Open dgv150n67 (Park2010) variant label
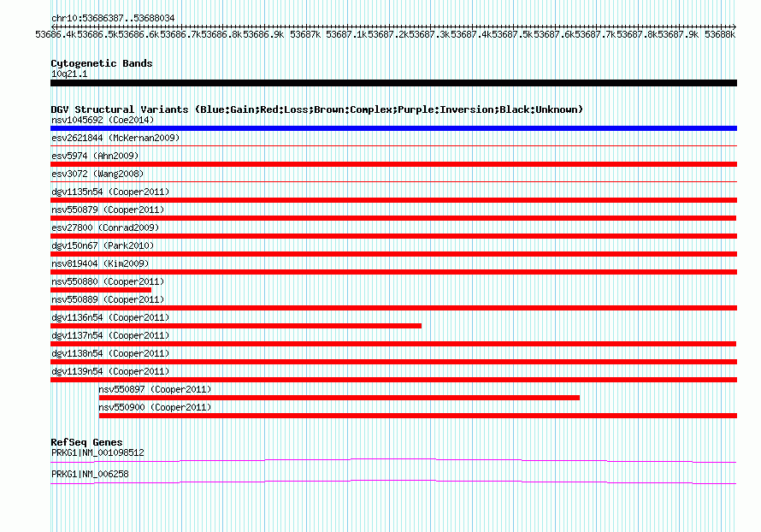Viewport: 761px width, 532px height. coord(103,245)
